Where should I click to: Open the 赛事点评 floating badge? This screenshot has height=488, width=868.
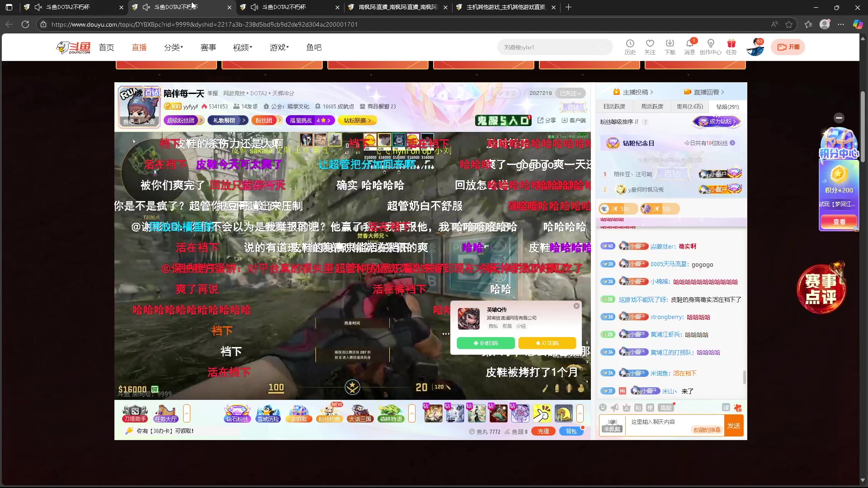click(821, 288)
